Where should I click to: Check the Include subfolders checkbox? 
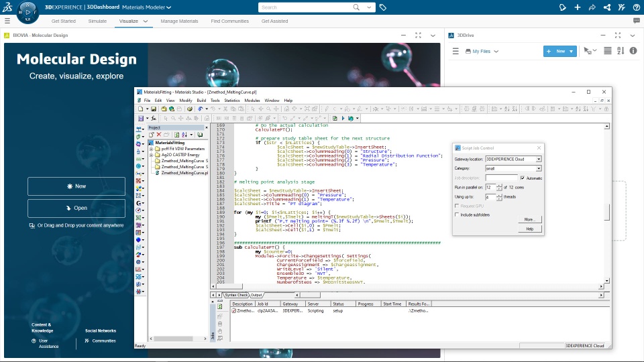(457, 215)
